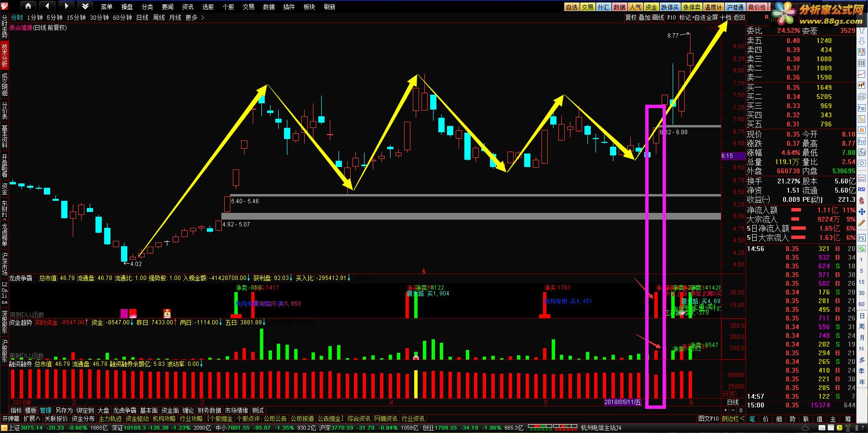Add stock via +自选
This screenshot has width=868, height=433.
(x=699, y=17)
